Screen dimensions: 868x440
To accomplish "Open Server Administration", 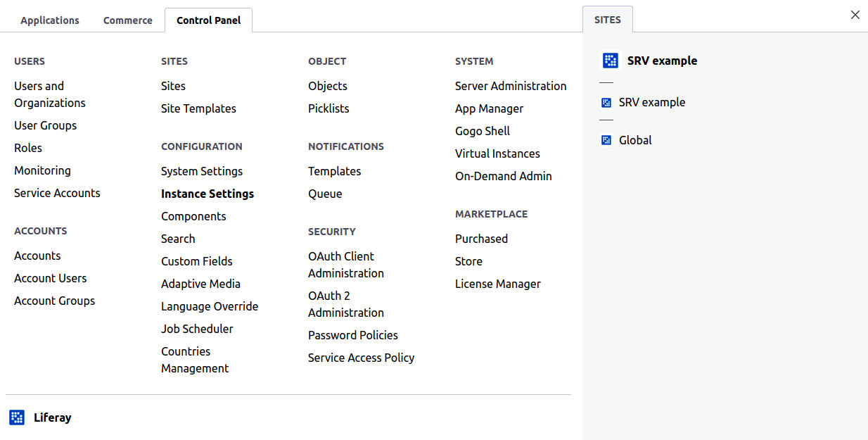I will pos(511,86).
